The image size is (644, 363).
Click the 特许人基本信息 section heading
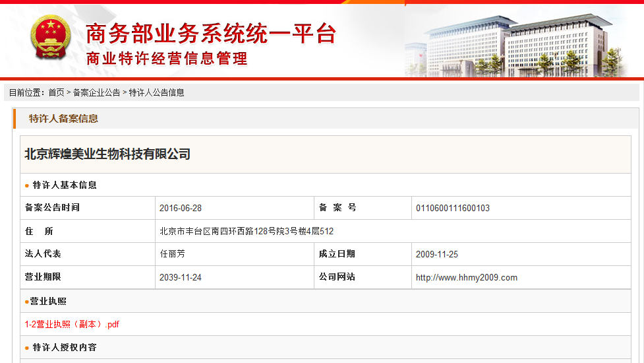[x=65, y=185]
